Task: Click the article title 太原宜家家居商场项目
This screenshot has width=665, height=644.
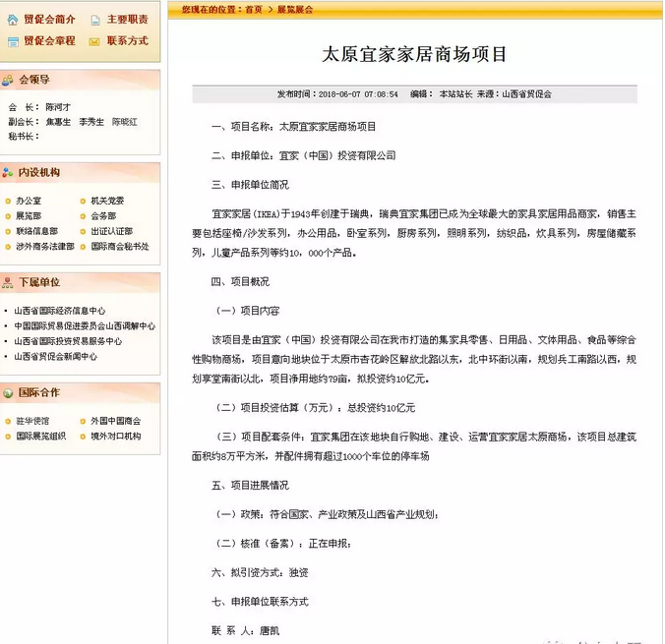Action: point(414,54)
